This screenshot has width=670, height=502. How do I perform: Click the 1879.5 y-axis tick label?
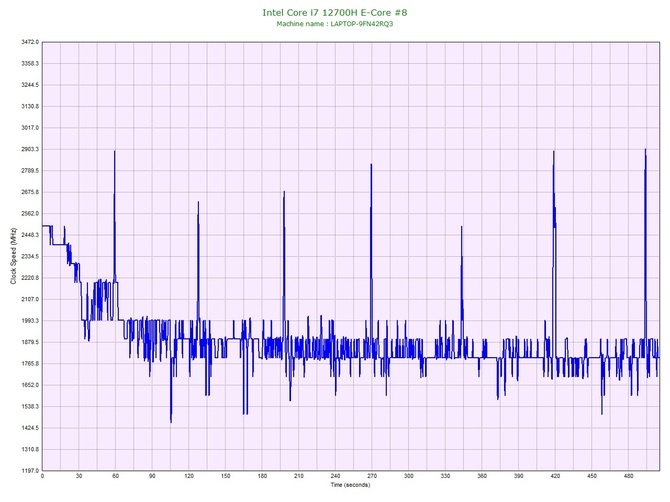tap(30, 342)
